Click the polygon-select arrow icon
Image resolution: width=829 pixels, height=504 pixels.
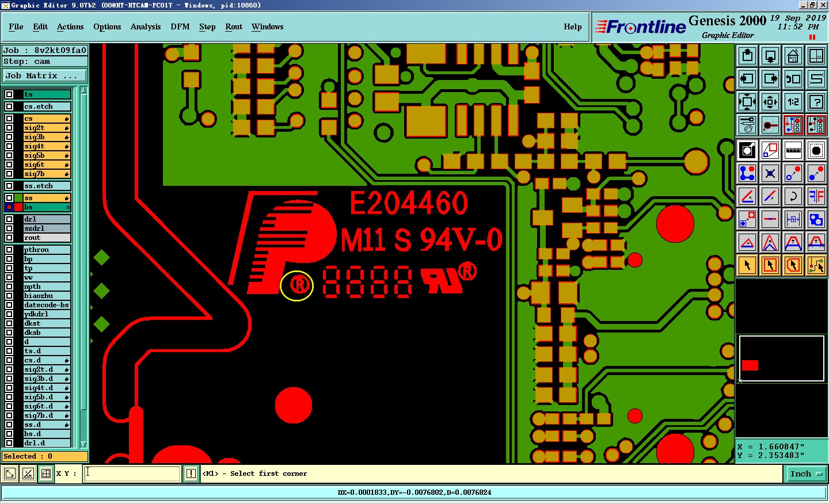click(x=793, y=265)
